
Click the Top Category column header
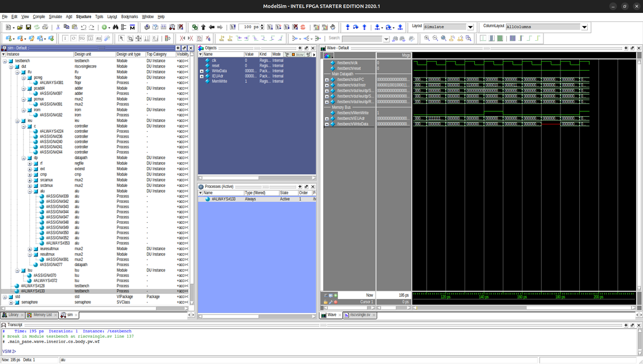pos(160,54)
